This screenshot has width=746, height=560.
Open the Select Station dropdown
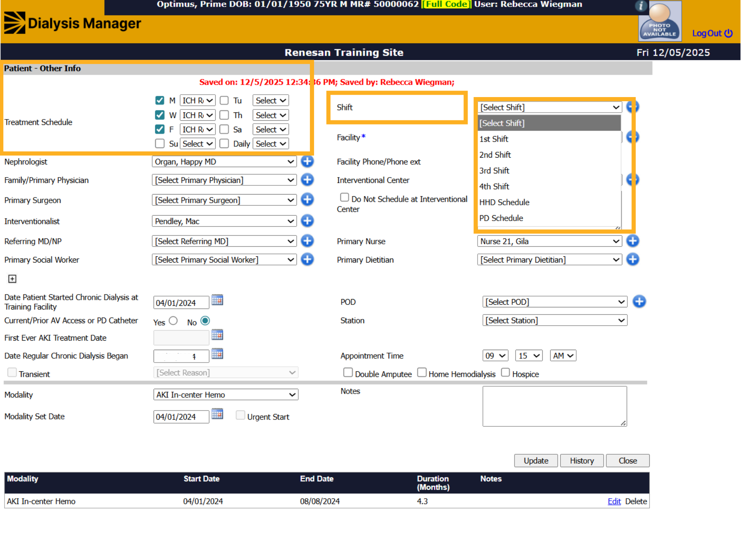pyautogui.click(x=555, y=320)
